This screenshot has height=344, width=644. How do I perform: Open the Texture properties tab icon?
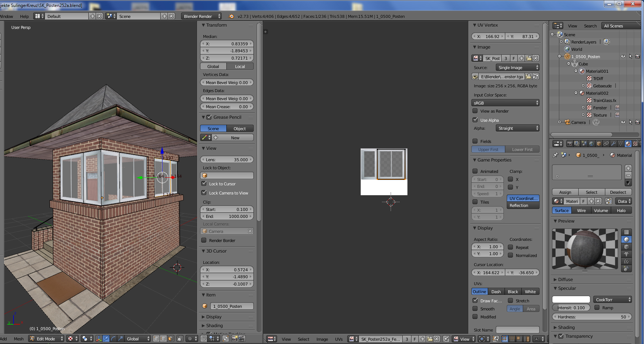click(635, 144)
